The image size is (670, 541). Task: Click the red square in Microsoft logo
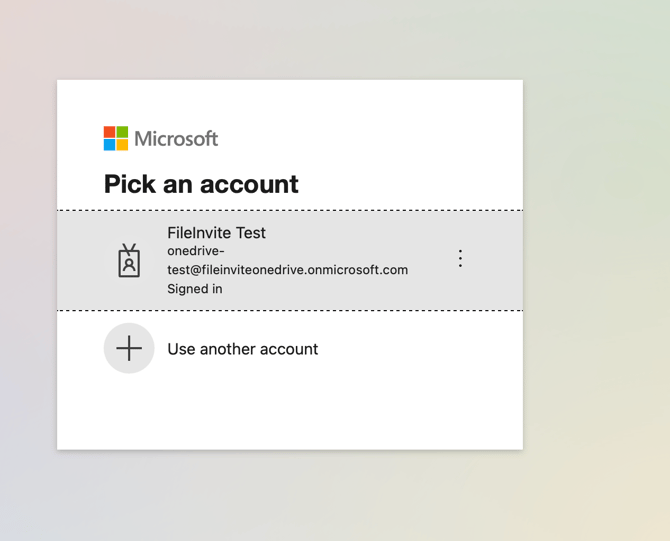(109, 132)
